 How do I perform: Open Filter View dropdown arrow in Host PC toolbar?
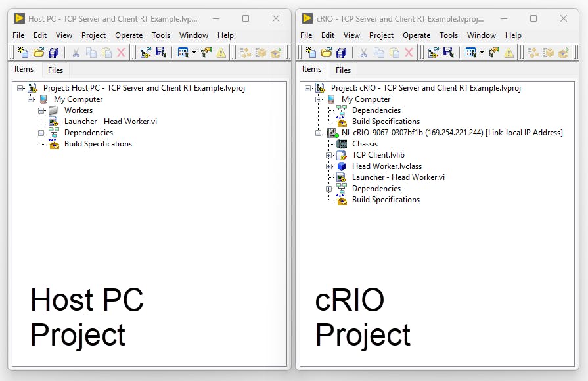click(194, 52)
